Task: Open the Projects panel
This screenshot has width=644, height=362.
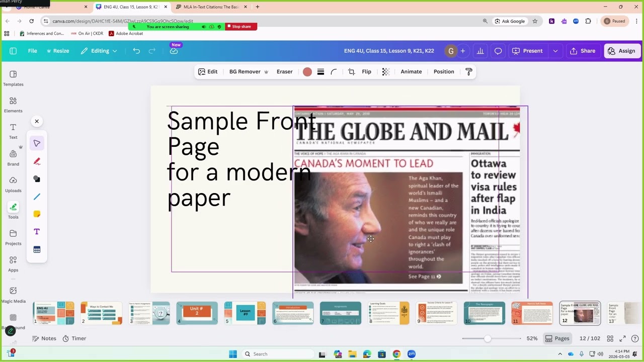Action: click(x=13, y=238)
